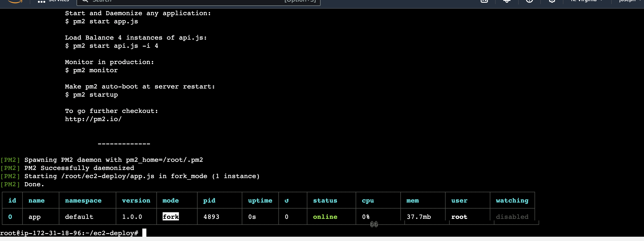Click the green 'online' status value
This screenshot has width=644, height=241.
pos(325,217)
